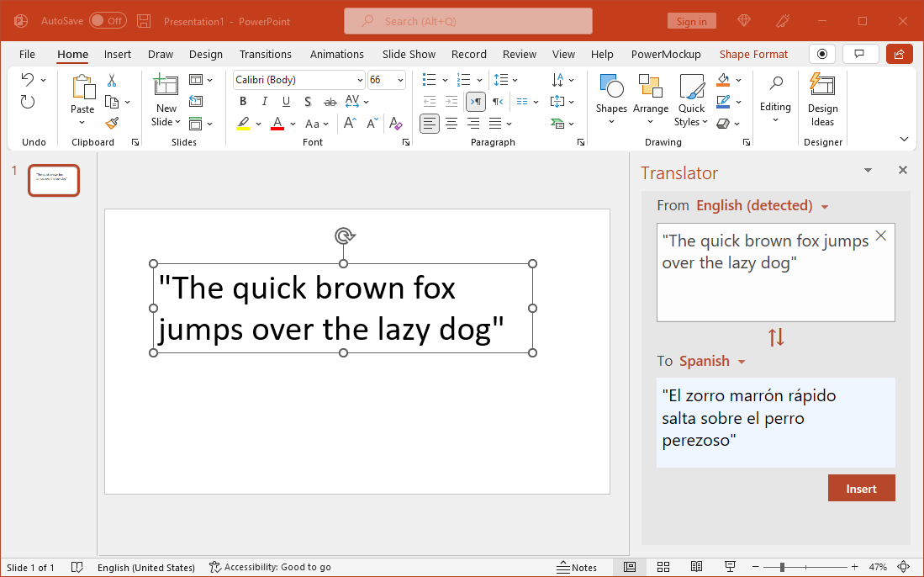Open the Calibri (Body) font dropdown
Viewport: 924px width, 577px height.
tap(299, 80)
